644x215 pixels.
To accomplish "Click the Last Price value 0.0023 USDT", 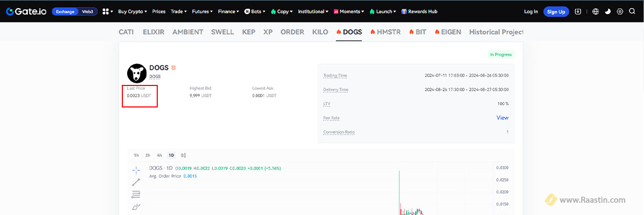I will click(x=139, y=95).
